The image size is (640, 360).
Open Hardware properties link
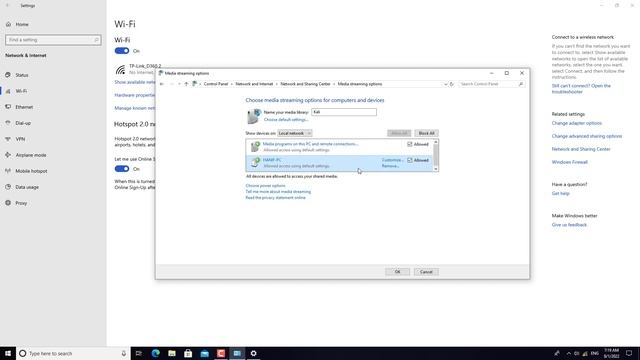tap(135, 95)
